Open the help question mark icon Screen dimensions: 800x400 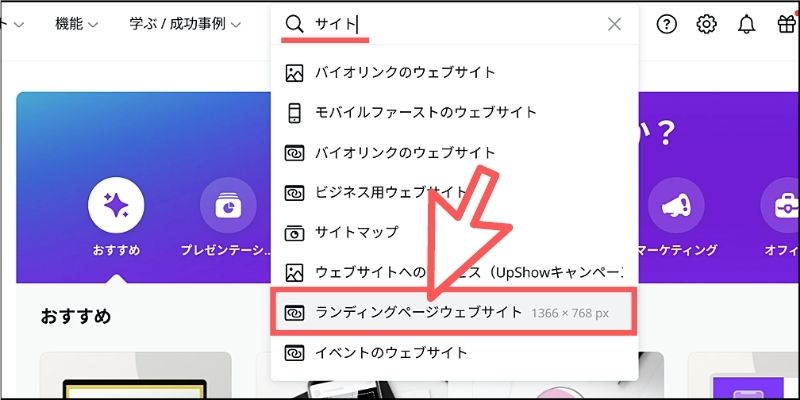pyautogui.click(x=666, y=24)
